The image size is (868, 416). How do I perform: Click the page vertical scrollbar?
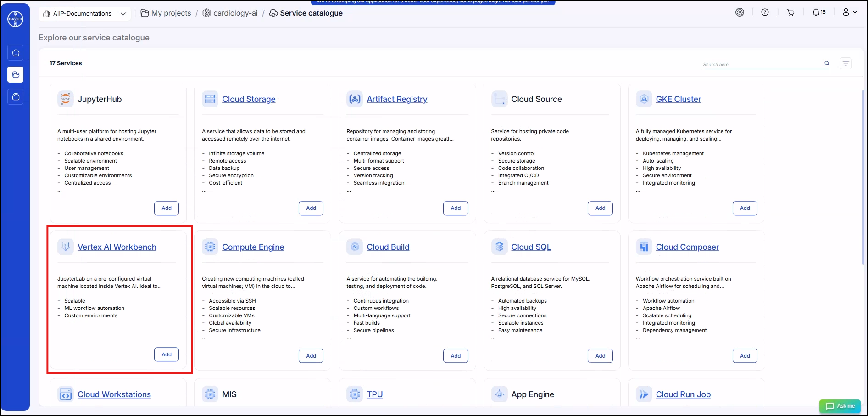864,177
